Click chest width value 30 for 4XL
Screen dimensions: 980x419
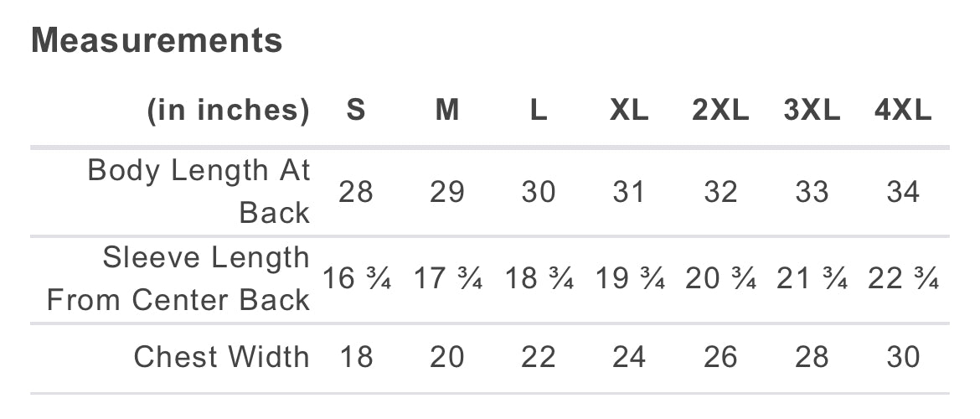point(903,357)
